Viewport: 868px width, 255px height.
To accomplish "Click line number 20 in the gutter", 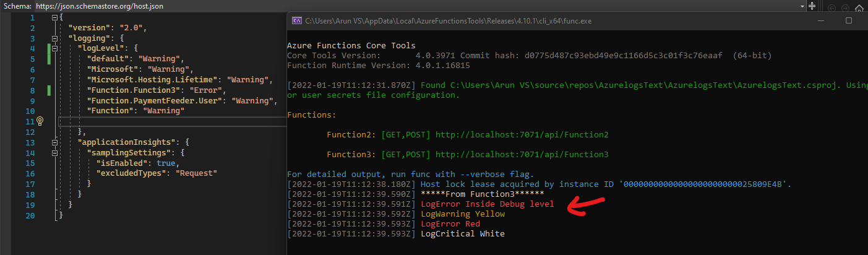I will 30,215.
